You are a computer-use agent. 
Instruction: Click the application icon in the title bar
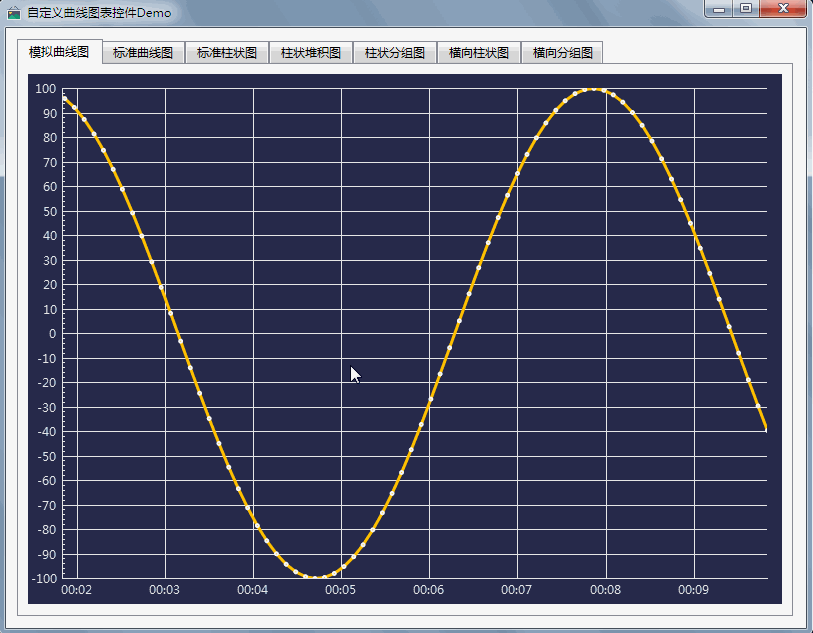[x=14, y=11]
